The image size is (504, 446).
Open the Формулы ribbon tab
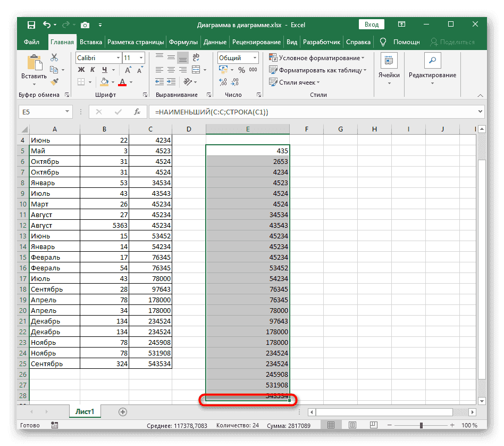coord(183,42)
